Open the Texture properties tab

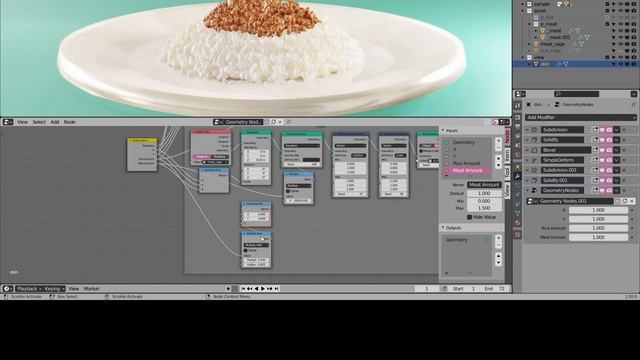point(518,235)
